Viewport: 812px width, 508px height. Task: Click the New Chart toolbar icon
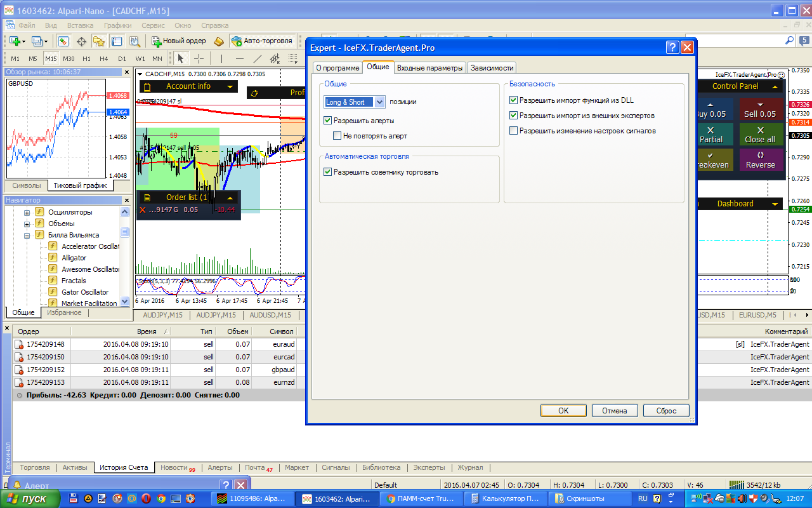(x=14, y=41)
